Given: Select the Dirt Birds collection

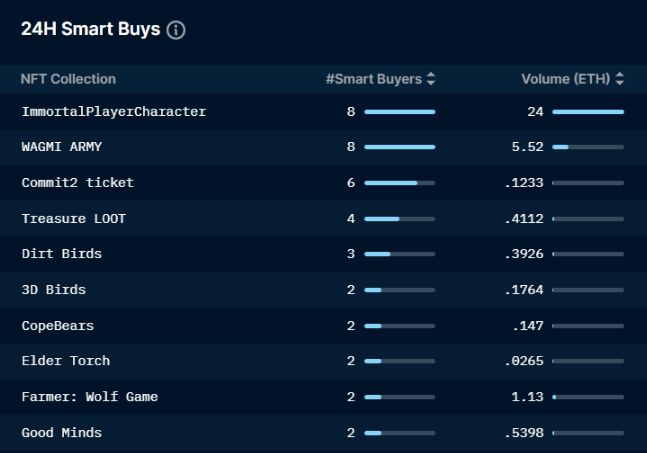Looking at the screenshot, I should [x=61, y=254].
